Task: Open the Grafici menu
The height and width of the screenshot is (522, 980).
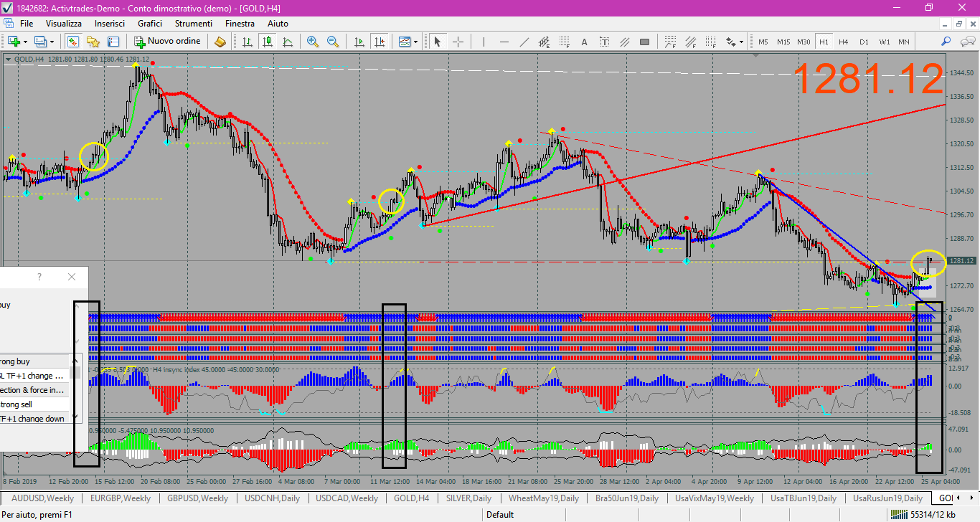Action: (x=150, y=24)
